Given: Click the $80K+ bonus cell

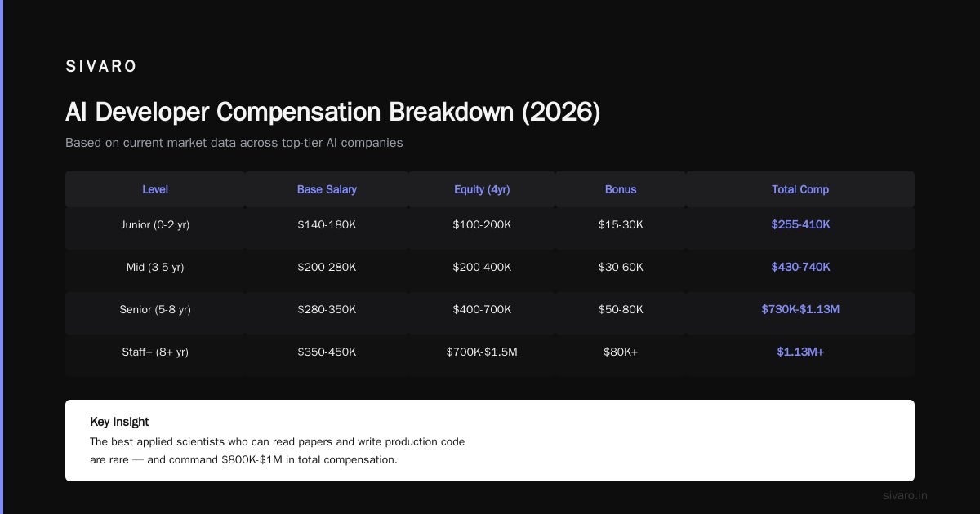Looking at the screenshot, I should point(621,352).
